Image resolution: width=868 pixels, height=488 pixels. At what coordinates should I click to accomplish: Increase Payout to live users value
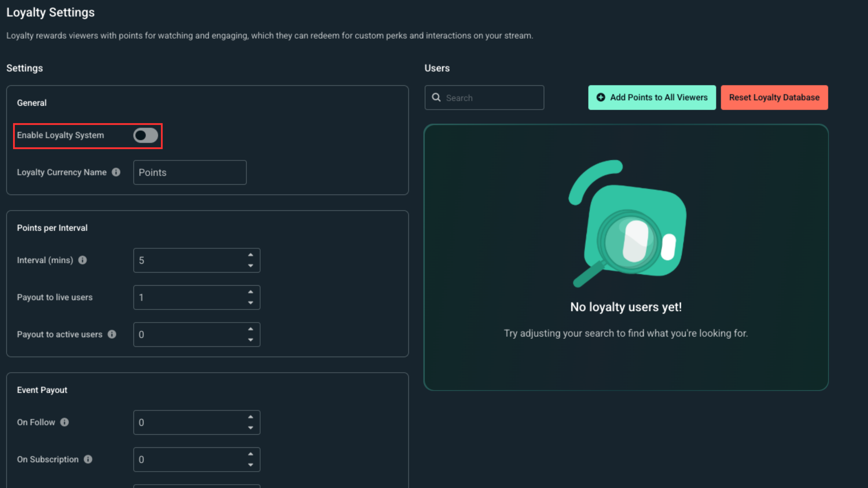[250, 292]
